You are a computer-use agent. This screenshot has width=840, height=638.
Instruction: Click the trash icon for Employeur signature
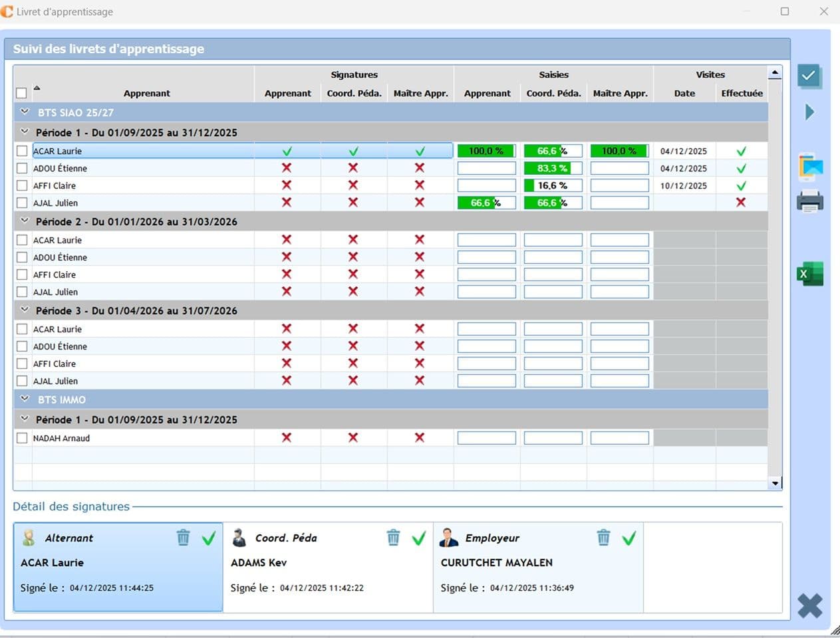point(604,537)
